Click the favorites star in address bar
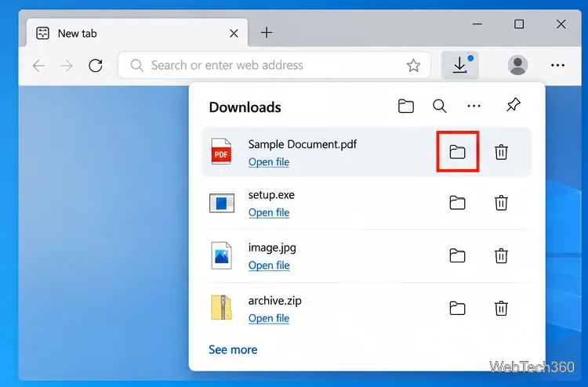The image size is (588, 387). click(413, 66)
